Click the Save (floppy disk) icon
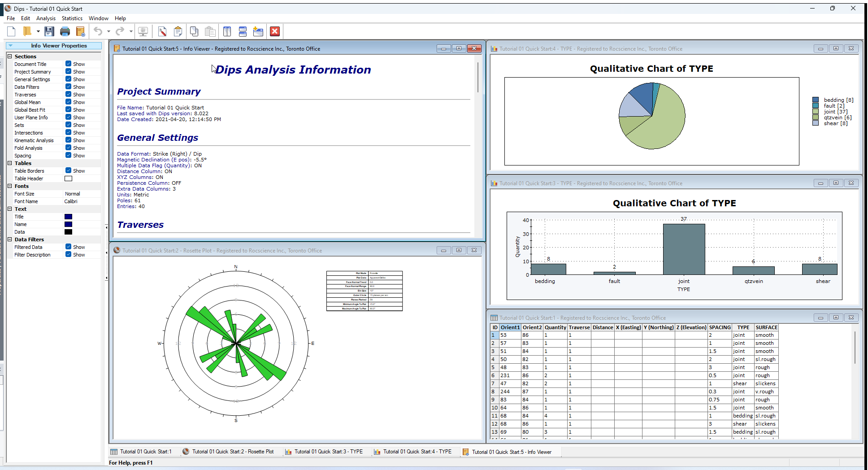Image resolution: width=868 pixels, height=470 pixels. [49, 31]
